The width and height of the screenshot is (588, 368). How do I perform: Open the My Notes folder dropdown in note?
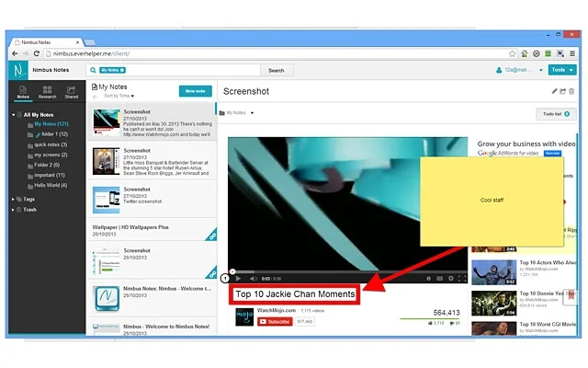point(252,112)
